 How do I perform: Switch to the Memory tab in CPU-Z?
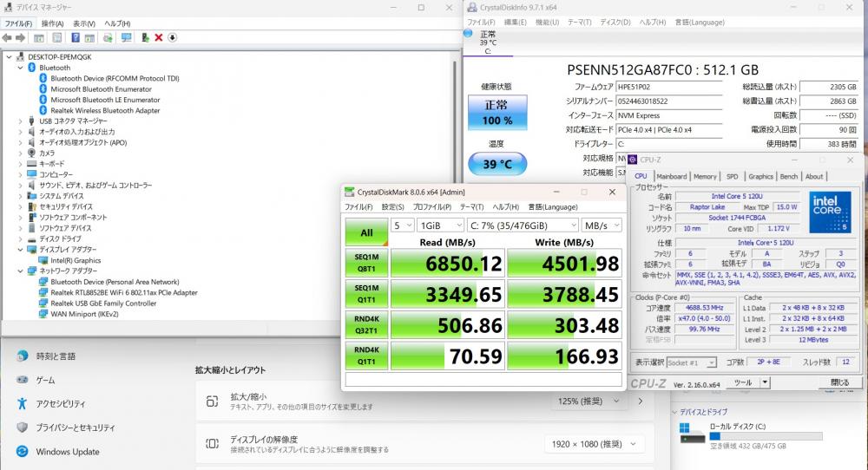click(x=705, y=176)
